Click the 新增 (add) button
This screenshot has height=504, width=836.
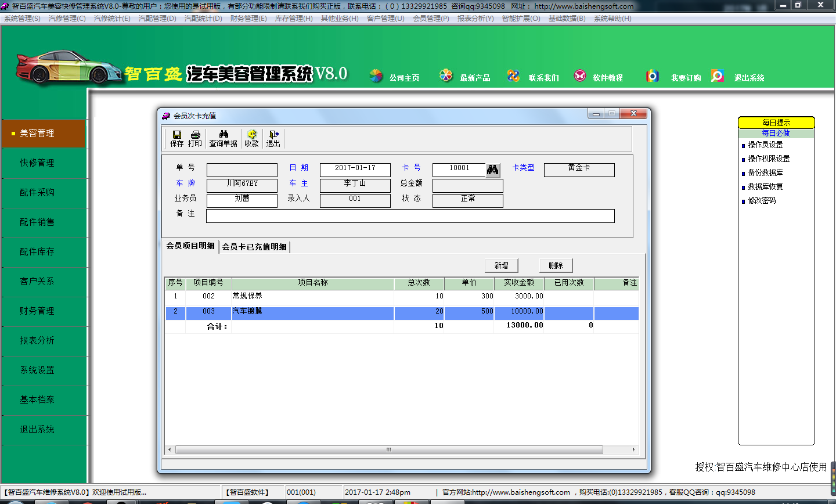coord(502,265)
